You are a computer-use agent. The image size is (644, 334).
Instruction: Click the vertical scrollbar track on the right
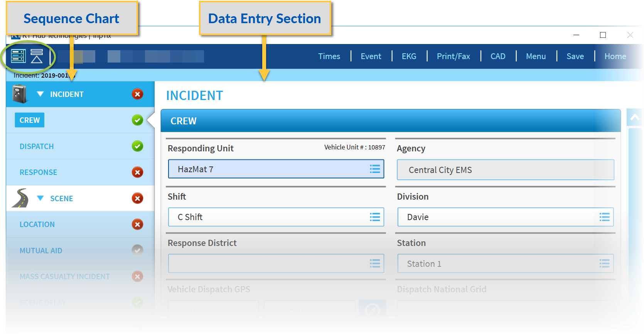pos(635,224)
